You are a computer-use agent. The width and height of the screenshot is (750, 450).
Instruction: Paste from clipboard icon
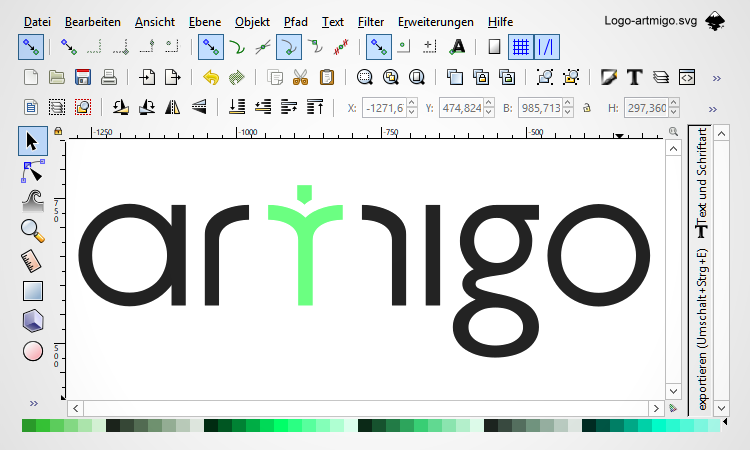coord(327,77)
